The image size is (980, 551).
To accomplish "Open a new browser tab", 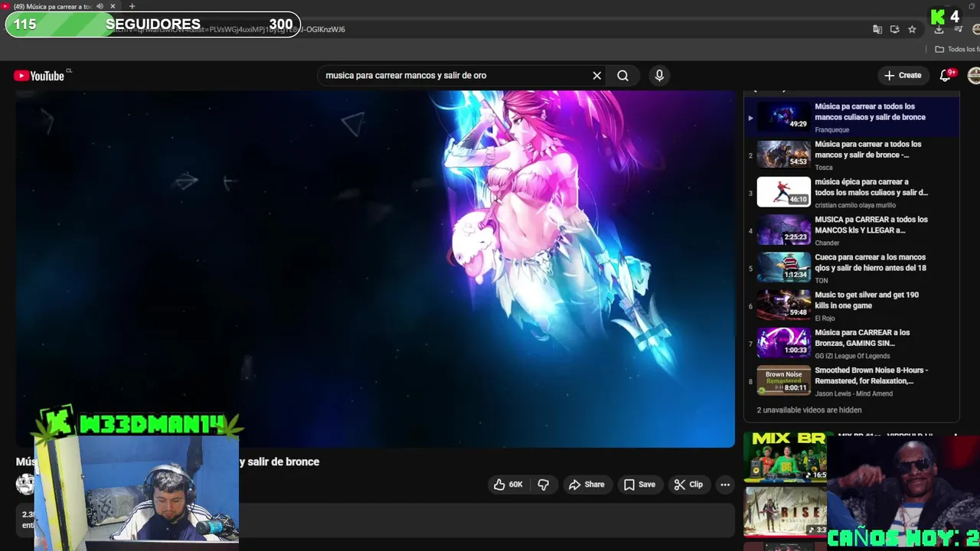I will [x=132, y=6].
